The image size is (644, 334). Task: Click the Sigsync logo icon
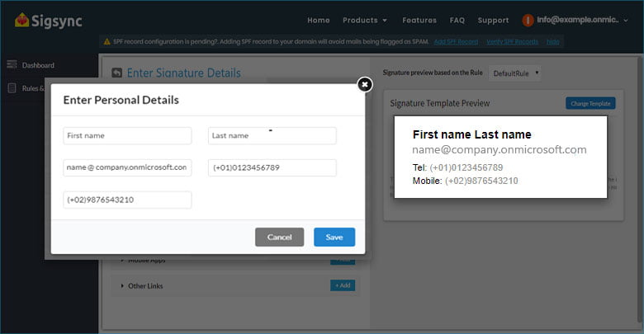pyautogui.click(x=23, y=20)
